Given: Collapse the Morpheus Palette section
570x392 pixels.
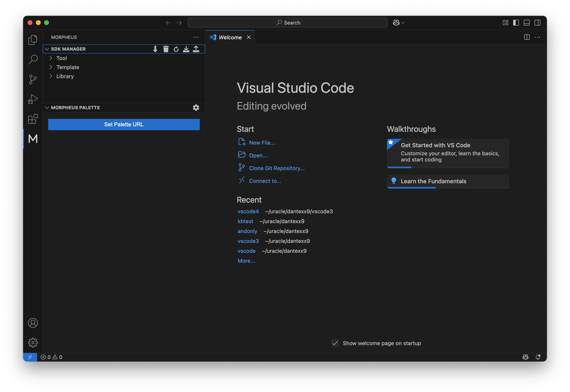Looking at the screenshot, I should [47, 108].
